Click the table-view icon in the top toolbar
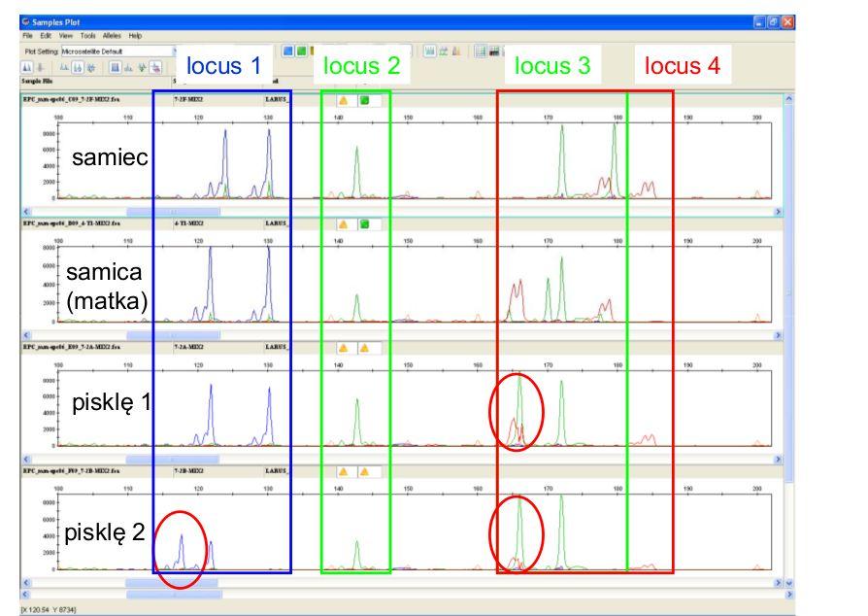The height and width of the screenshot is (616, 868). click(481, 51)
